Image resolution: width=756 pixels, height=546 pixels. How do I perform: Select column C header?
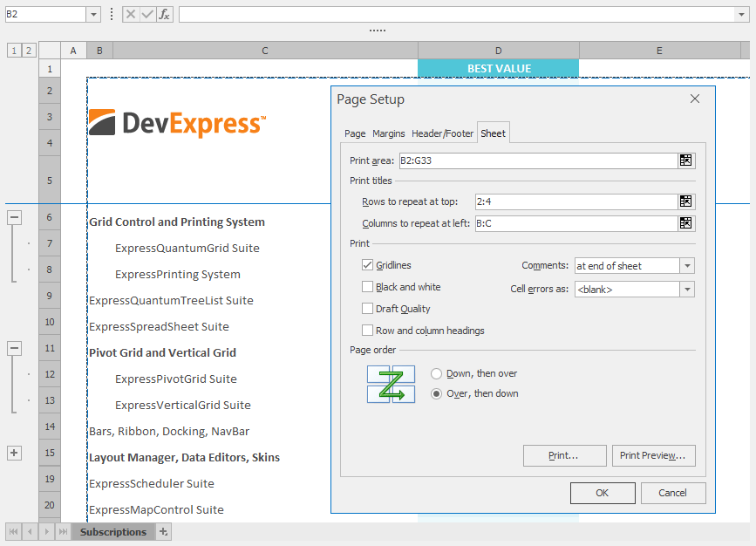265,51
